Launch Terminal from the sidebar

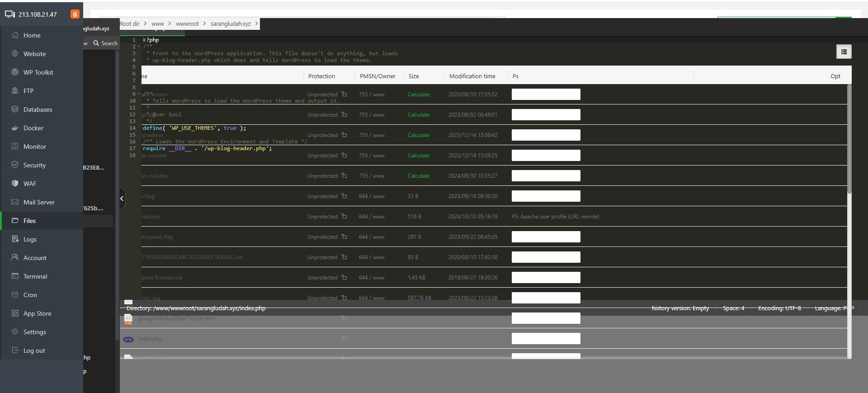click(35, 276)
